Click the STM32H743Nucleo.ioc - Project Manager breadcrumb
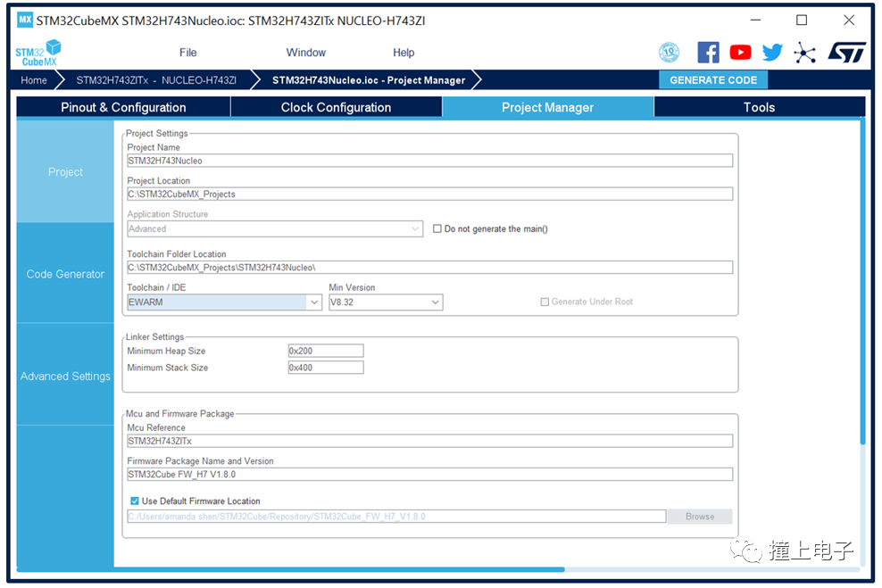Viewport: 882px width, 588px height. (369, 79)
